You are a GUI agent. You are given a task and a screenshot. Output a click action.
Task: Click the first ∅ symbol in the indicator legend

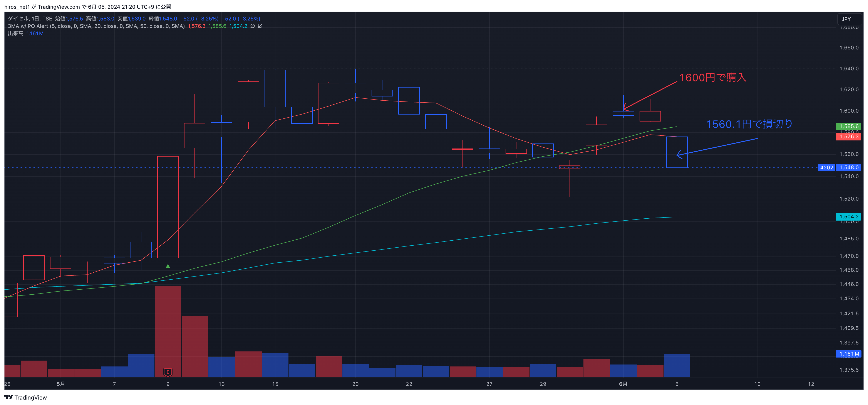pos(252,26)
